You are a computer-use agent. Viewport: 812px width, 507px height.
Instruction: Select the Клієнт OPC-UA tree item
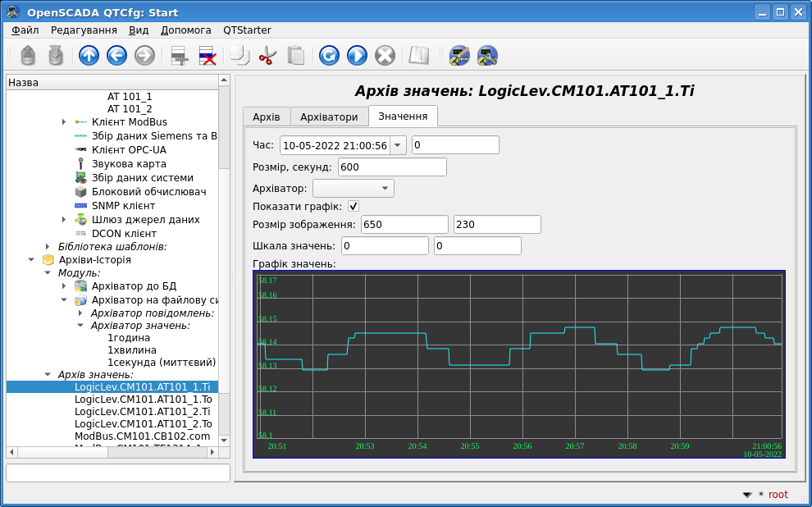click(129, 150)
